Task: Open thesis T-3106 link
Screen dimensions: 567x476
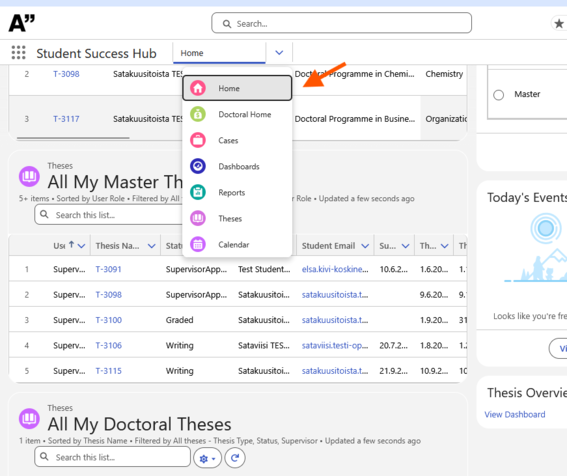Action: [x=108, y=345]
